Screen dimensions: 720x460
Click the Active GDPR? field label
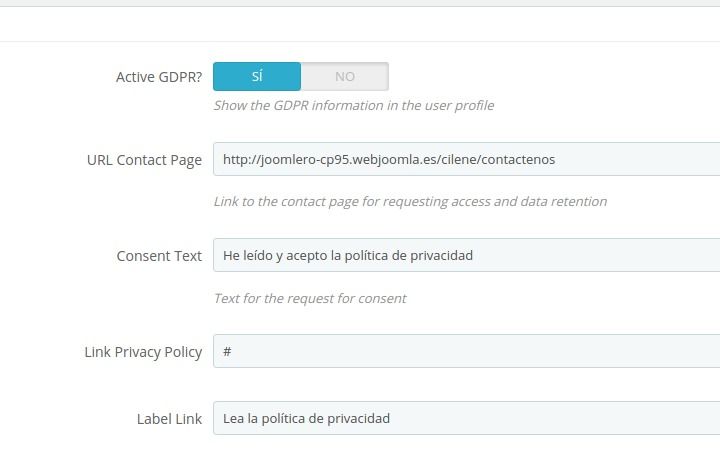(x=159, y=77)
